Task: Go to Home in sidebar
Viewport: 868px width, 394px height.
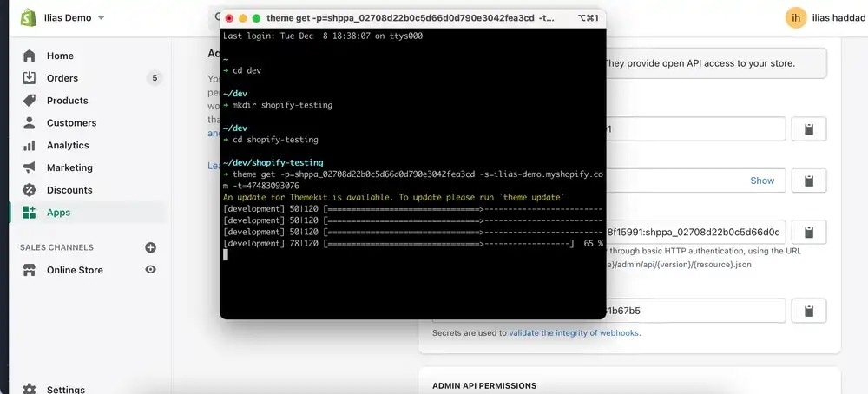Action: pyautogui.click(x=60, y=56)
